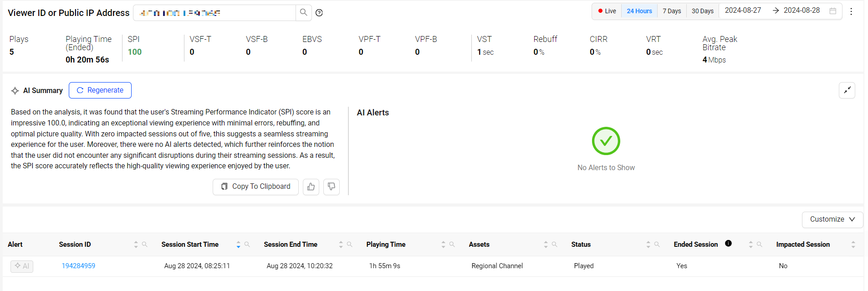Select the 24 Hours time range
Screen dimensions: 868x291
coord(639,11)
